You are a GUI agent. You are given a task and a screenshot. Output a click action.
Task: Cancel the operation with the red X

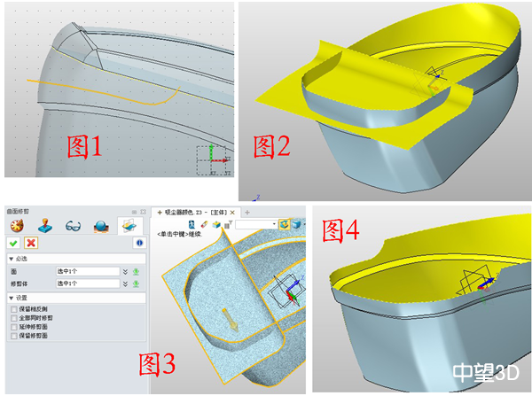31,243
